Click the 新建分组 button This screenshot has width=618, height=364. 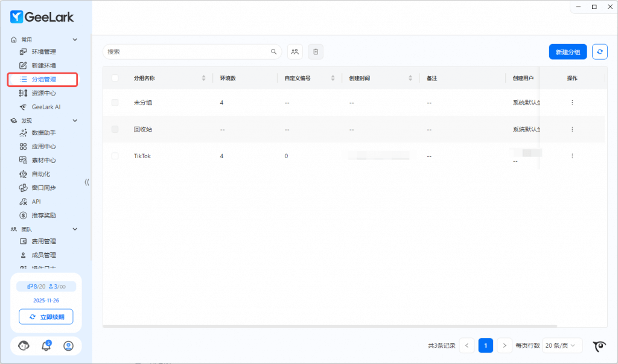click(567, 52)
